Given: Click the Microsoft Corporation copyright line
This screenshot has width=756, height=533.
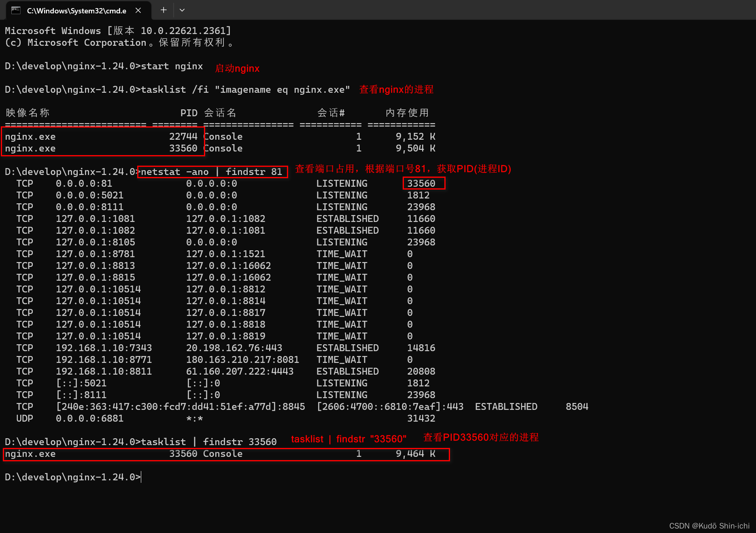Looking at the screenshot, I should coord(119,43).
